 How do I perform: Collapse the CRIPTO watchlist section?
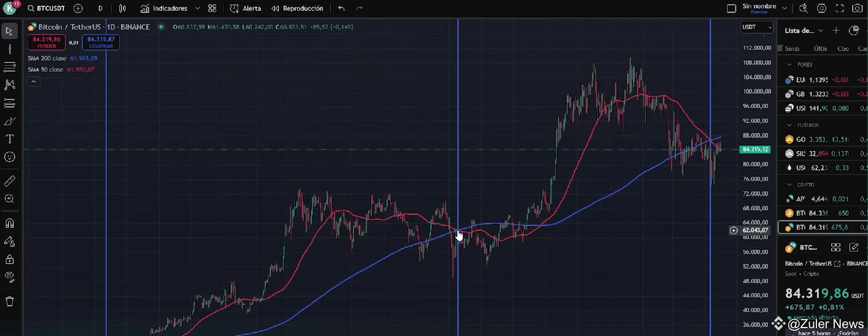(790, 185)
